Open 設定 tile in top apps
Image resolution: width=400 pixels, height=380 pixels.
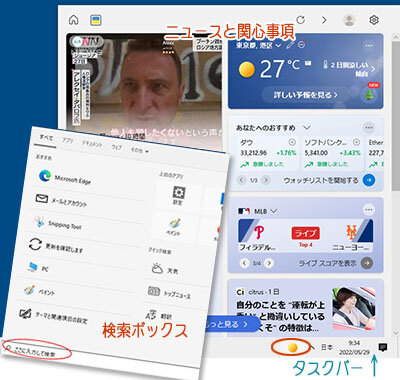pos(179,196)
